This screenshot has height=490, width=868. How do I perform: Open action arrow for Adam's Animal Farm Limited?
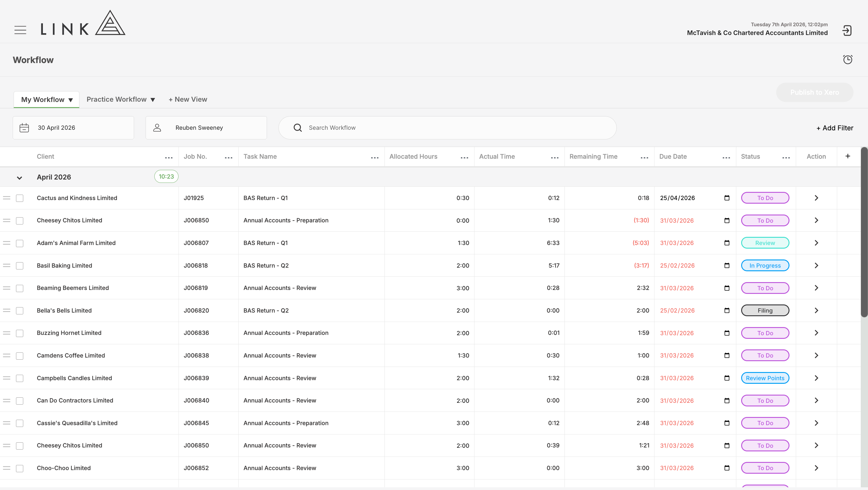point(816,243)
